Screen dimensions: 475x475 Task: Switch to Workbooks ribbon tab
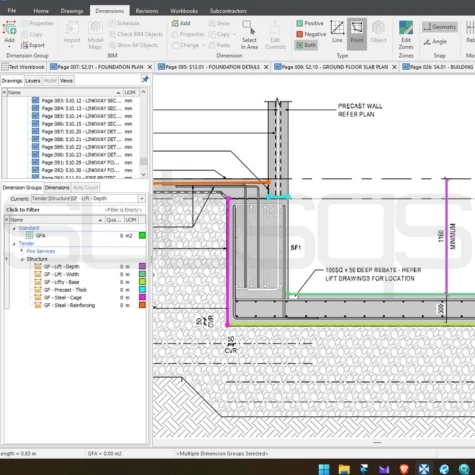pos(184,11)
